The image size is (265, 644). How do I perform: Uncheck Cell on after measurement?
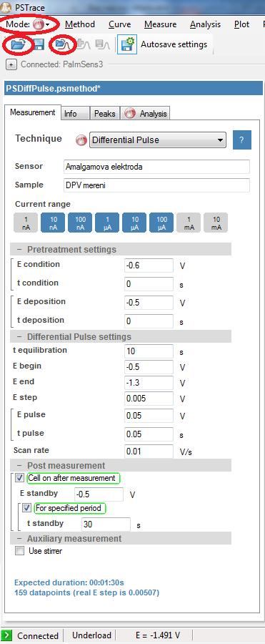20,478
